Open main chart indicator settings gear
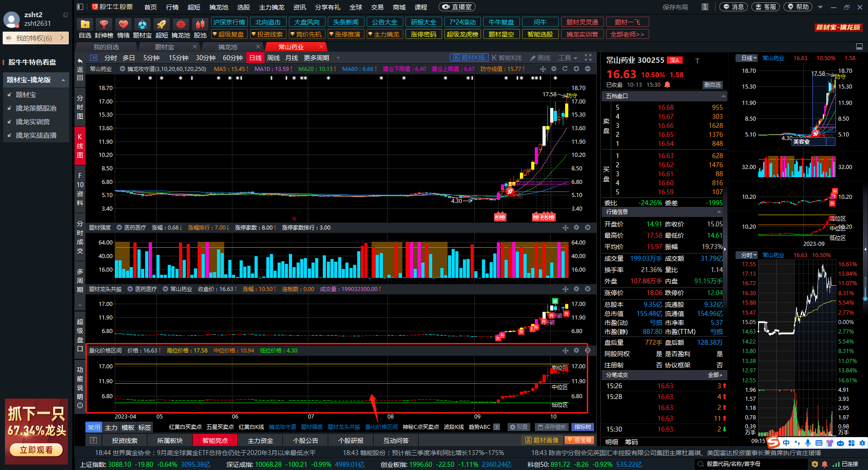Image resolution: width=868 pixels, height=470 pixels. [554, 69]
